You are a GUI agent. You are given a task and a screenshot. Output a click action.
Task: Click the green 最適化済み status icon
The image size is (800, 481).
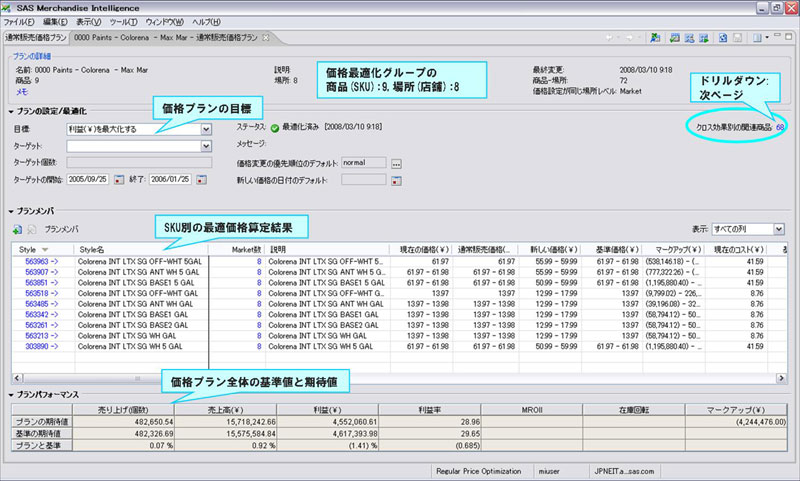(274, 128)
